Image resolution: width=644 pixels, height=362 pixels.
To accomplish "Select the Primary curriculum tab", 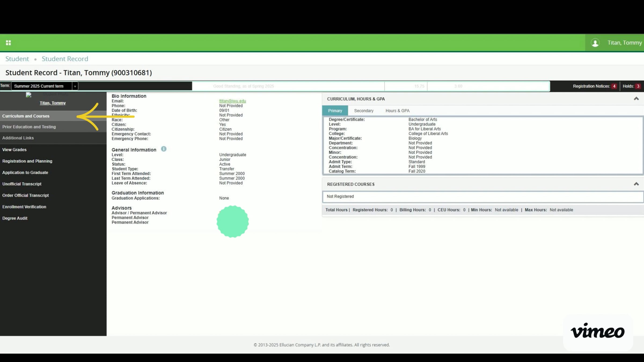I will tap(335, 111).
